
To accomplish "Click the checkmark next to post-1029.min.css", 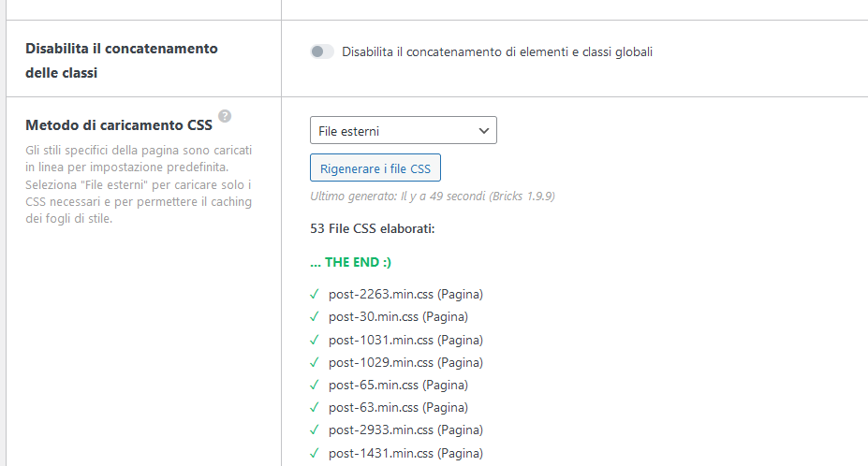I will click(x=315, y=362).
